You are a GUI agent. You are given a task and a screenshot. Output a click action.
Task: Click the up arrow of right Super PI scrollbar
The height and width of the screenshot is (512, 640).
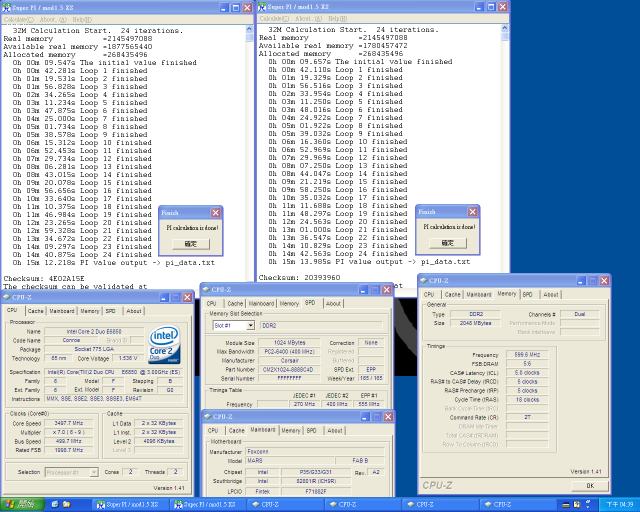pos(505,28)
